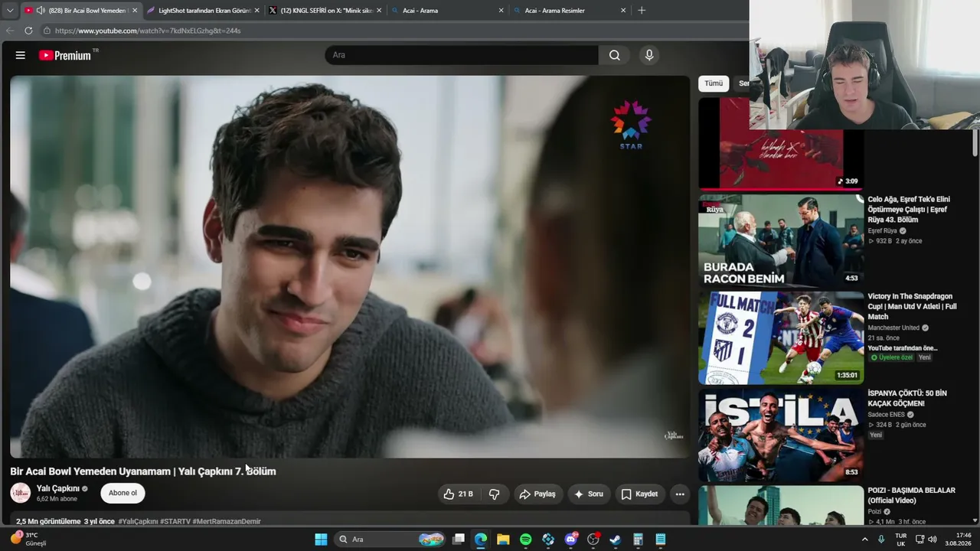Open title POIZI - BAŞIMDA BELALAR
Viewport: 980px width, 551px height.
point(911,495)
